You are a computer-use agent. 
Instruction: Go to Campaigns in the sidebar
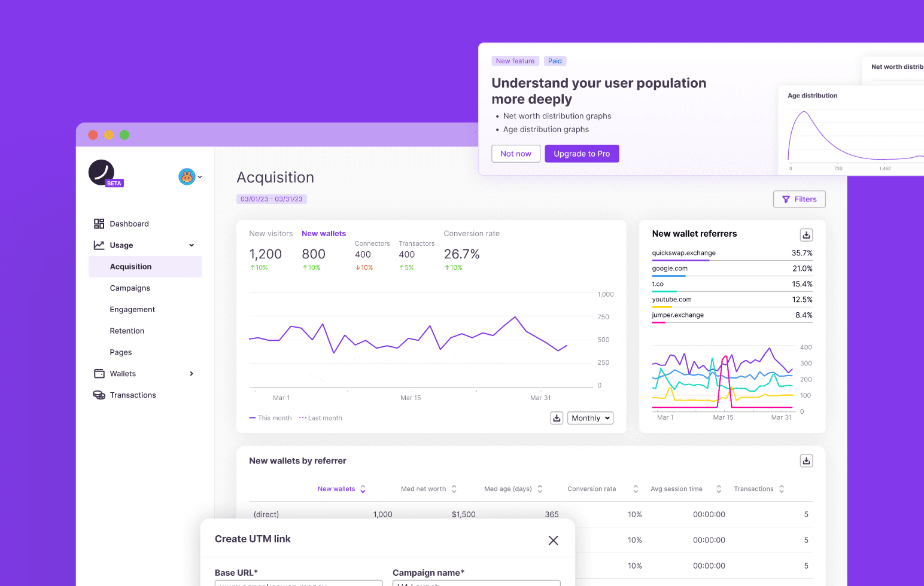tap(130, 288)
